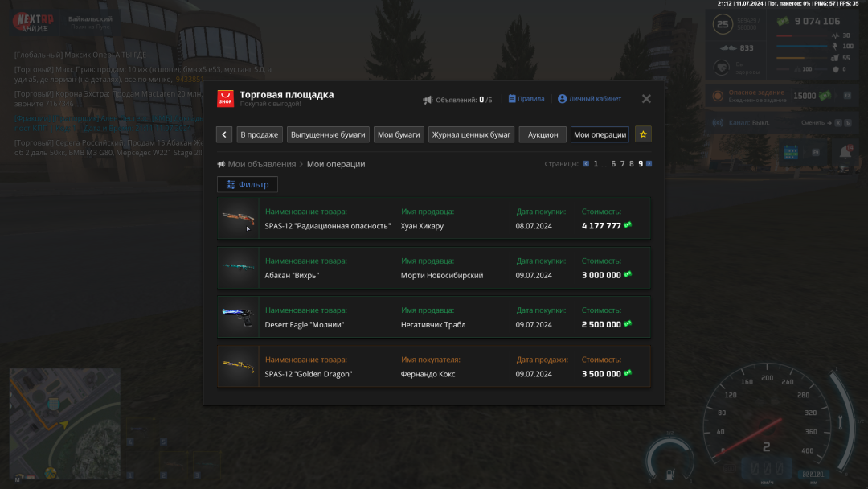The width and height of the screenshot is (868, 489).
Task: Click the Опасное задание daily task
Action: 756,96
